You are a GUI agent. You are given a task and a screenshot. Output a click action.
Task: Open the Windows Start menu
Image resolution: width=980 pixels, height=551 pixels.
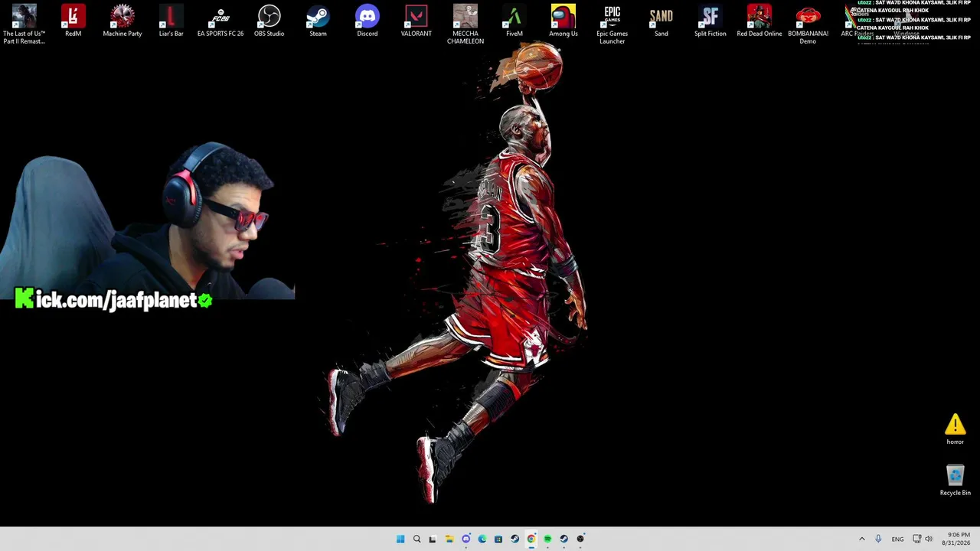(x=400, y=539)
